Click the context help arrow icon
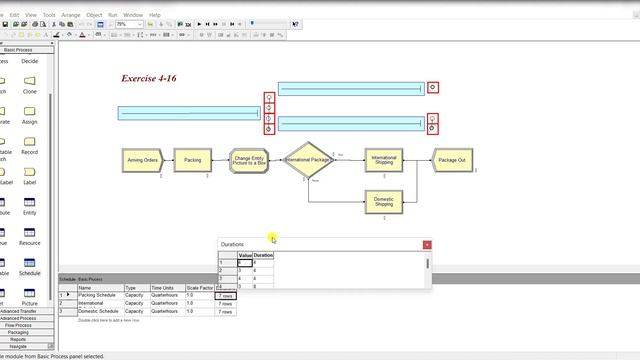 click(296, 24)
